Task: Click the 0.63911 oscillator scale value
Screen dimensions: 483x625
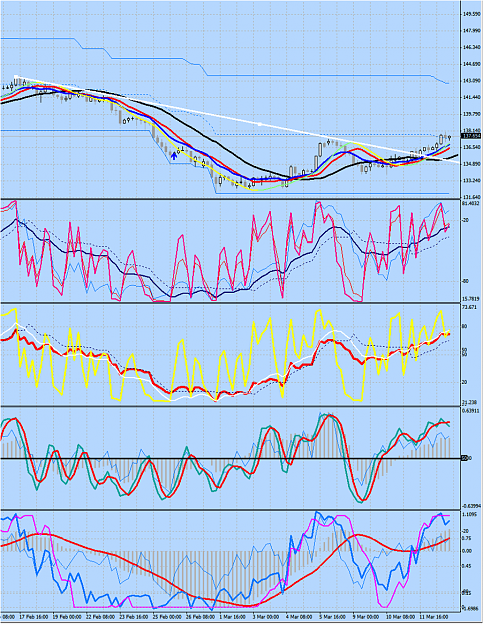Action: pyautogui.click(x=471, y=410)
